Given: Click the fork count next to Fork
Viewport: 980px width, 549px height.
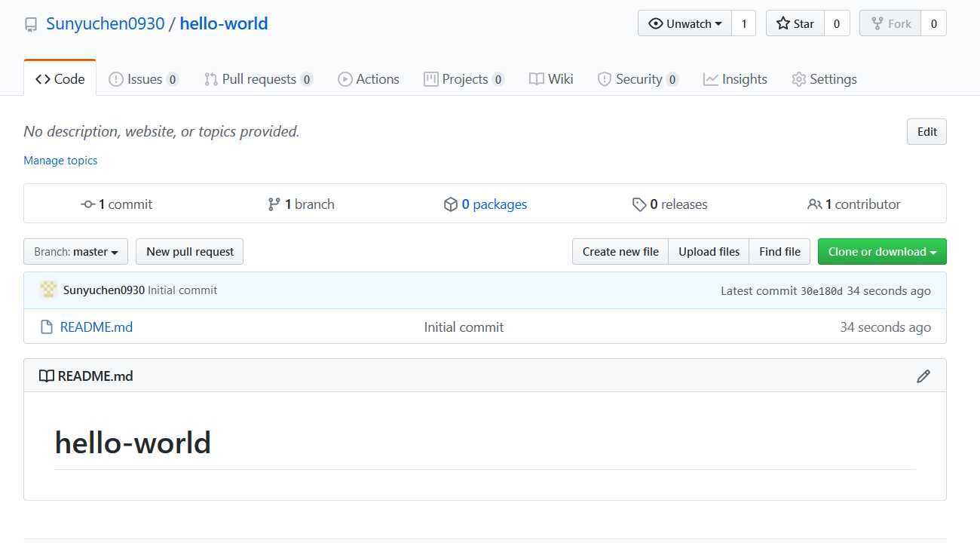Looking at the screenshot, I should (934, 23).
